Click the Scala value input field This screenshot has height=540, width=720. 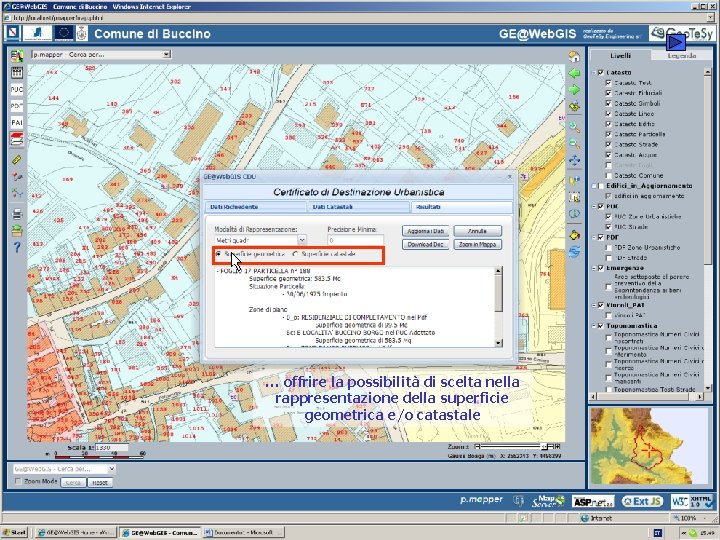(112, 447)
